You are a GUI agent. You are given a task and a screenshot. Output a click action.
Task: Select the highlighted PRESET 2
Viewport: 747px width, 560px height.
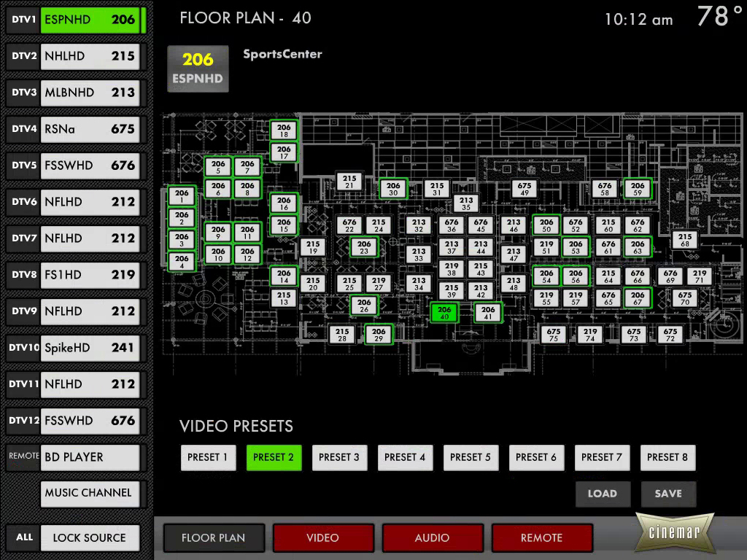(x=274, y=458)
